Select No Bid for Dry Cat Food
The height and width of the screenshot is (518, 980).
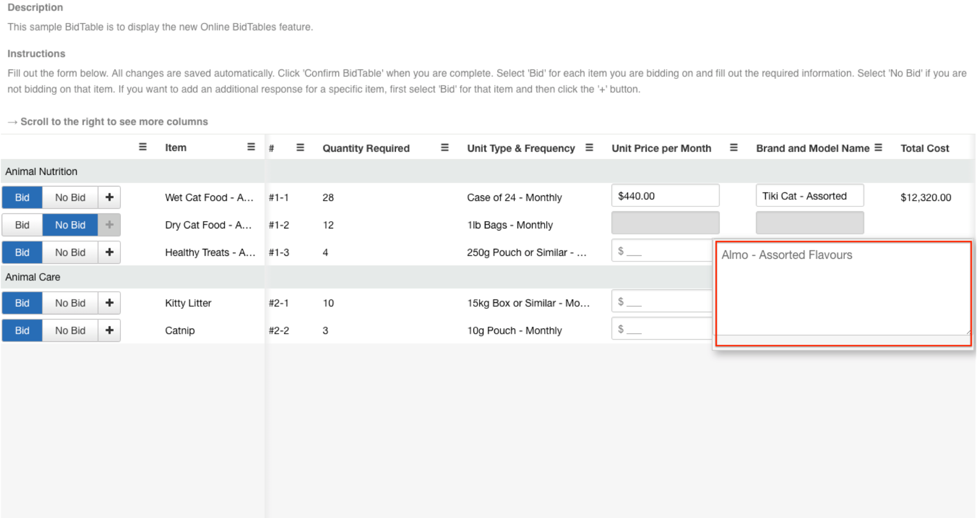click(x=70, y=225)
